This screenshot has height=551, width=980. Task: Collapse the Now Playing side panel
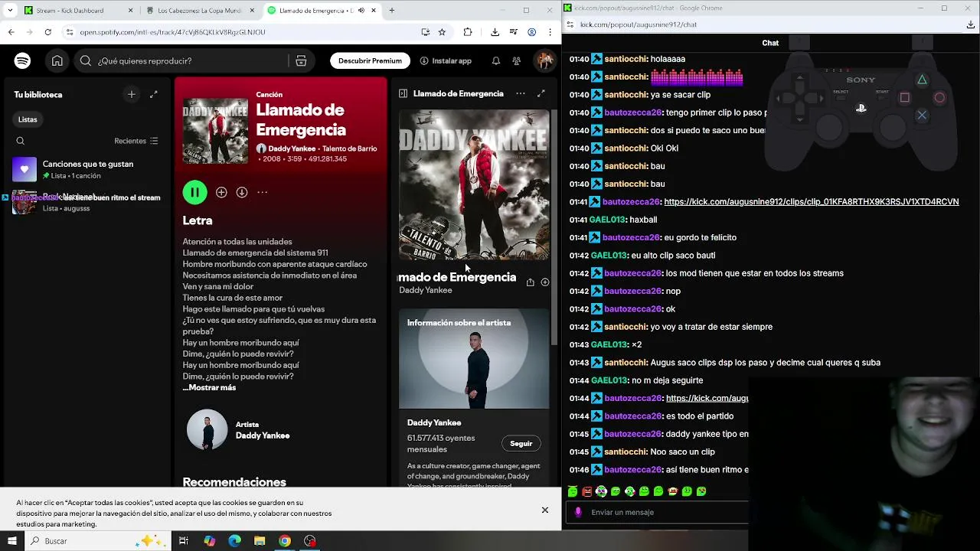[x=403, y=93]
